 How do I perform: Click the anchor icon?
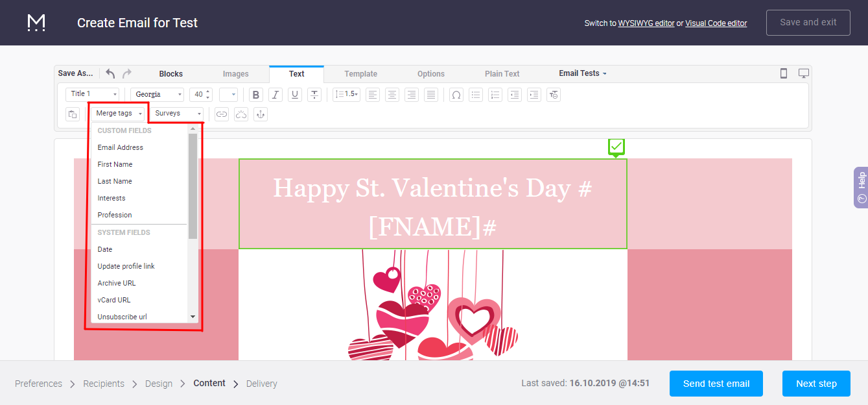[x=260, y=114]
